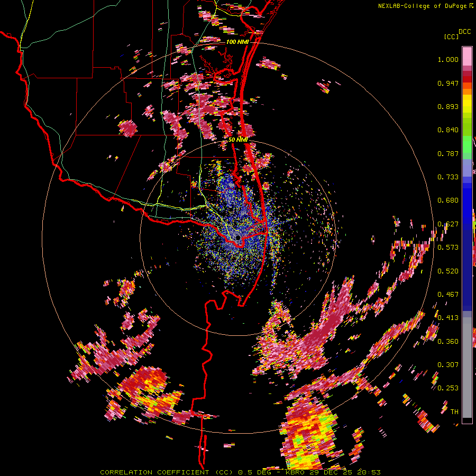476x476 pixels.
Task: Click the KBRO radar site marker dot
Action: pyautogui.click(x=237, y=237)
